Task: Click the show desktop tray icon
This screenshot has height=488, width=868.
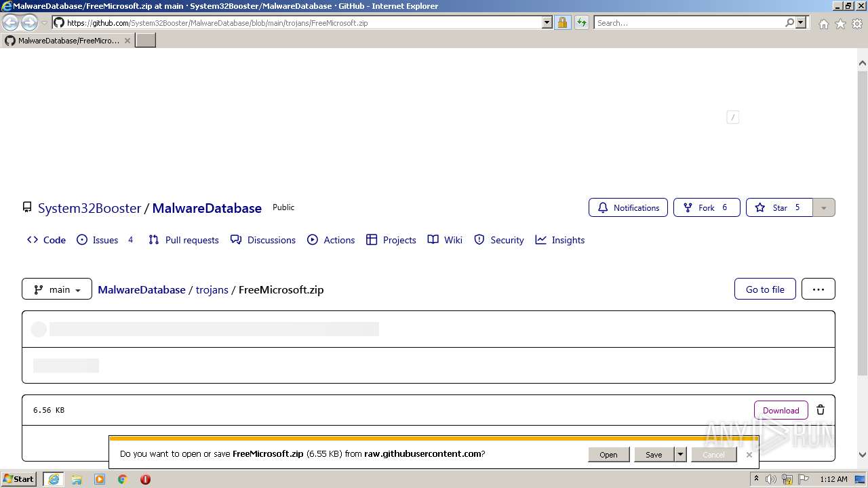Action: tap(860, 479)
